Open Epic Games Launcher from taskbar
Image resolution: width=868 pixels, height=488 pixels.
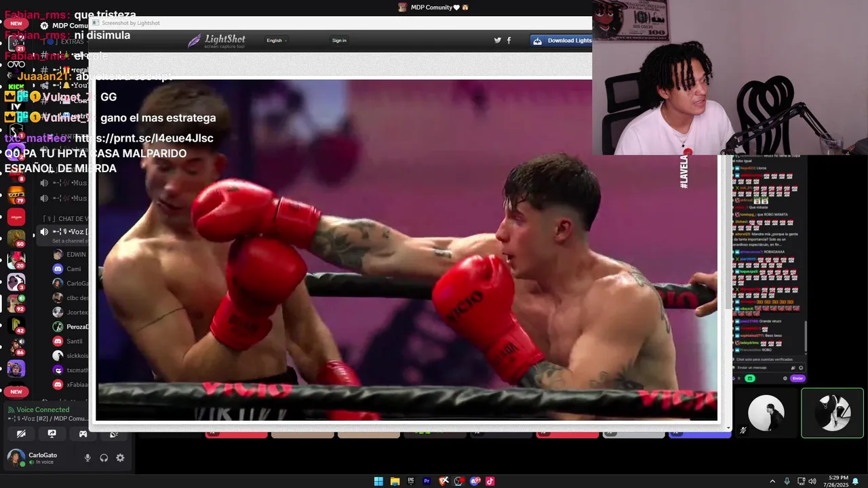coord(411,481)
